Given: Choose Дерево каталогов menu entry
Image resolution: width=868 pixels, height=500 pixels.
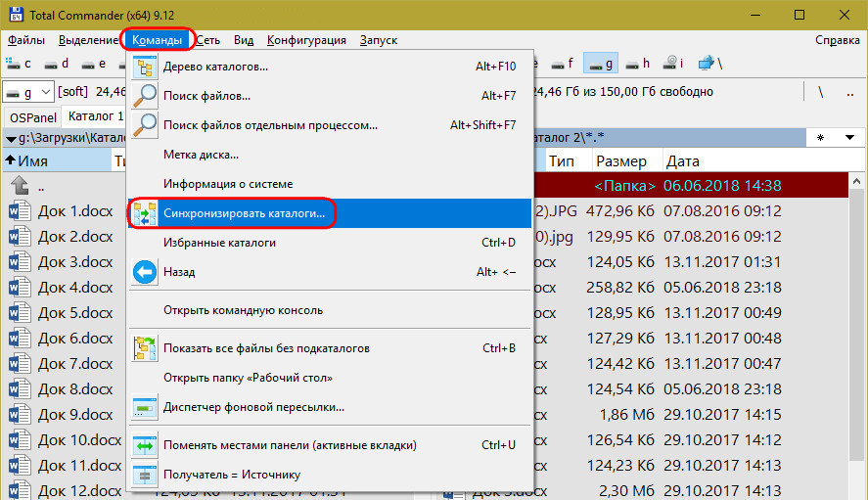Looking at the screenshot, I should coord(330,67).
